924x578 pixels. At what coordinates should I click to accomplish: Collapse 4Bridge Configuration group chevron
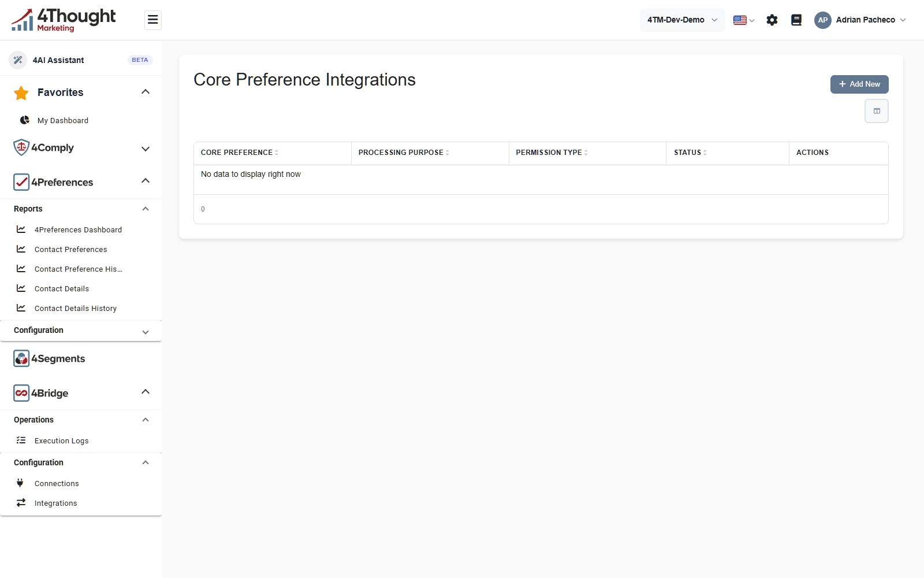click(x=146, y=462)
